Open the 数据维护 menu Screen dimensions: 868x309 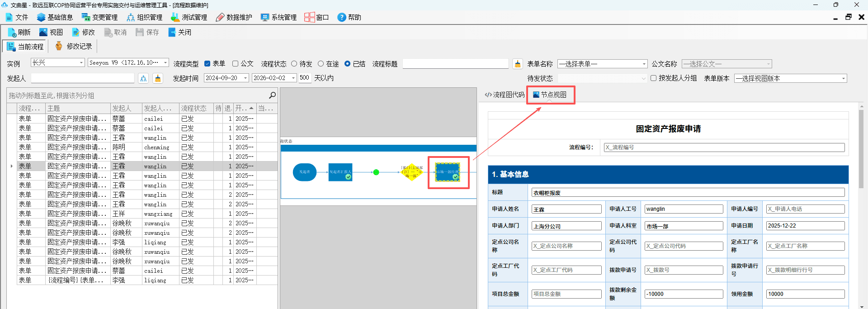pyautogui.click(x=234, y=17)
